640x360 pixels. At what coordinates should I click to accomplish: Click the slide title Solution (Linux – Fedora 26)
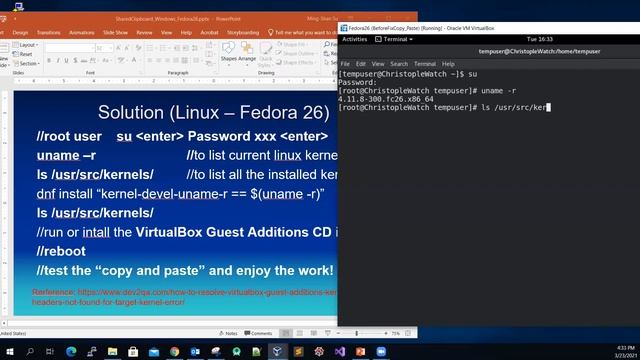[x=213, y=112]
